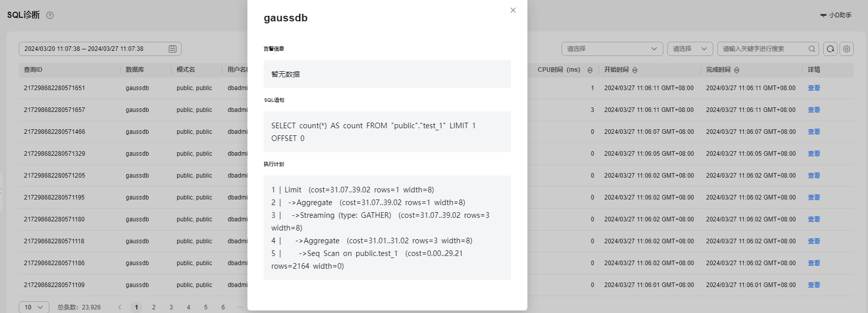The width and height of the screenshot is (868, 313).
Task: Expand the wide 请选择 dropdown
Action: [612, 49]
